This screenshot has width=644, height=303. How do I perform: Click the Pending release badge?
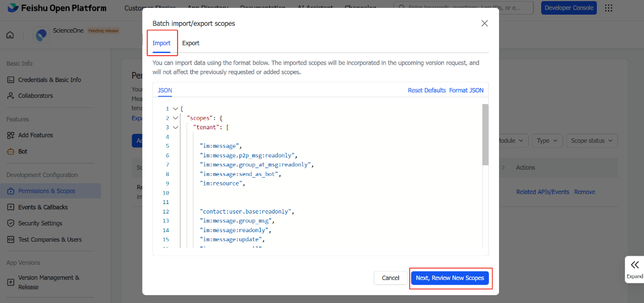[103, 31]
